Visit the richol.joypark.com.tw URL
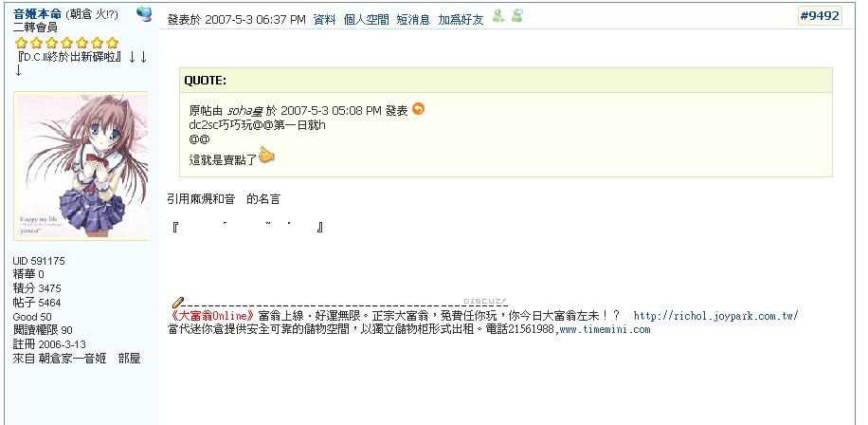Screen dimensions: 868x425 click(x=715, y=317)
